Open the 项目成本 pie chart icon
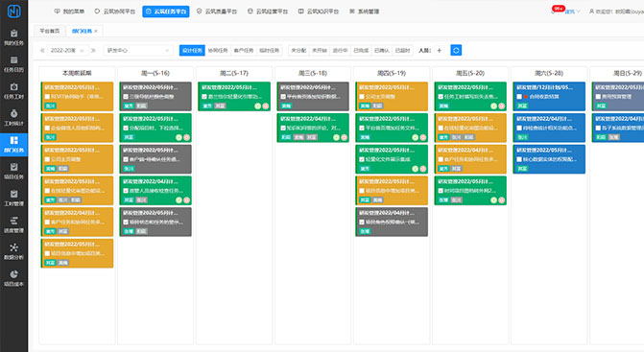Screen dimensions: 644x352 14,278
